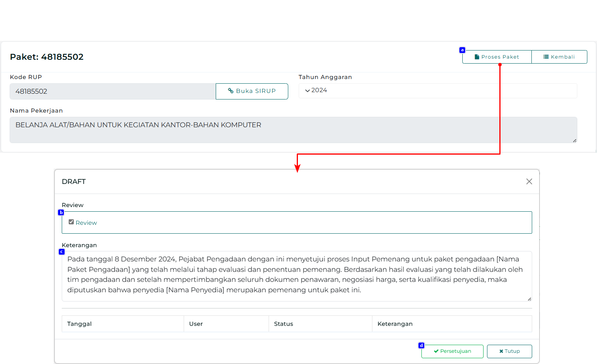597x364 pixels.
Task: Click the Kode RUP field showing 48185502
Action: [x=112, y=91]
